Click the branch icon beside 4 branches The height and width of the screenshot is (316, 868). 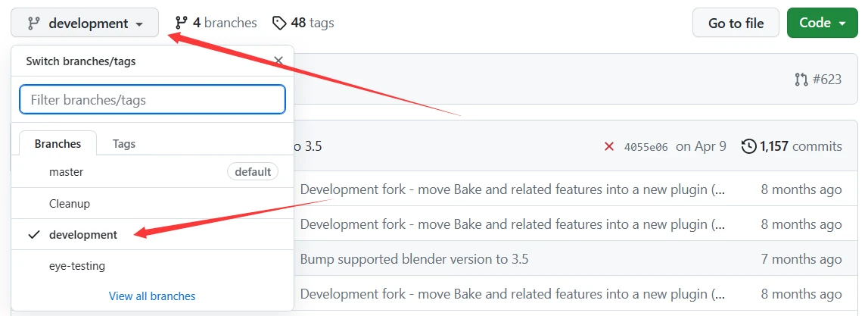point(181,23)
